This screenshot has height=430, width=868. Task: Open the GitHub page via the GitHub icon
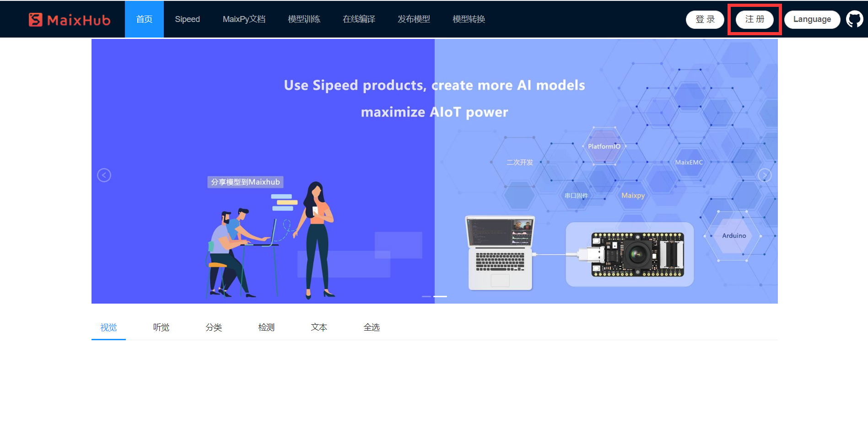pos(854,19)
